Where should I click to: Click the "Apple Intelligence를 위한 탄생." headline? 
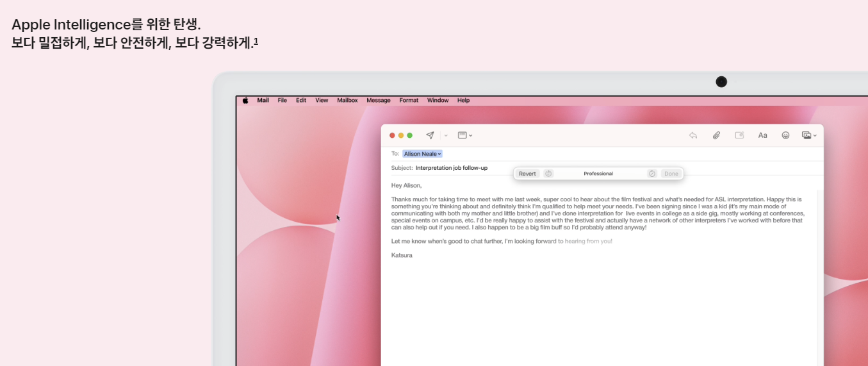(x=106, y=25)
